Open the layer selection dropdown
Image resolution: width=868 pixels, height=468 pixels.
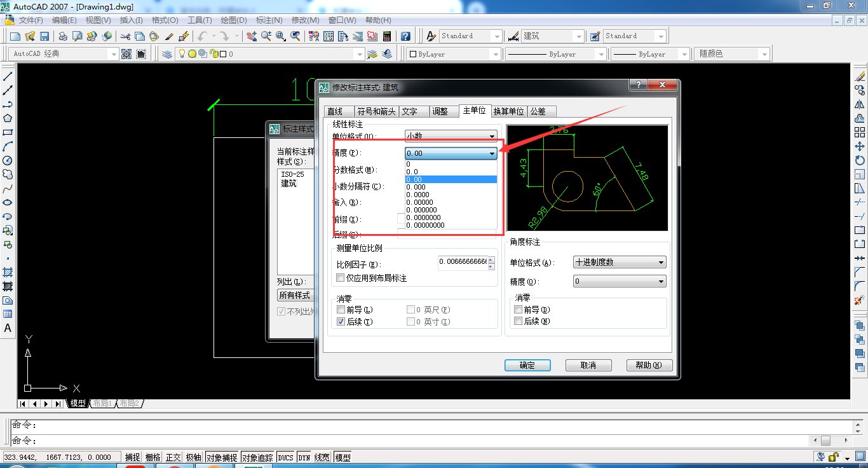(358, 54)
